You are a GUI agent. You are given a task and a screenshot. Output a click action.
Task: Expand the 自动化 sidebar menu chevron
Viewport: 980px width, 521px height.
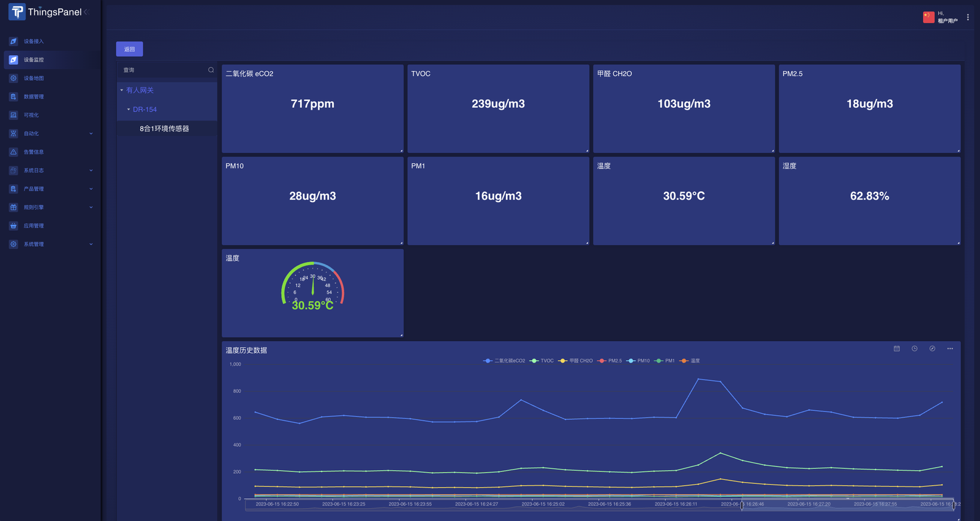91,133
